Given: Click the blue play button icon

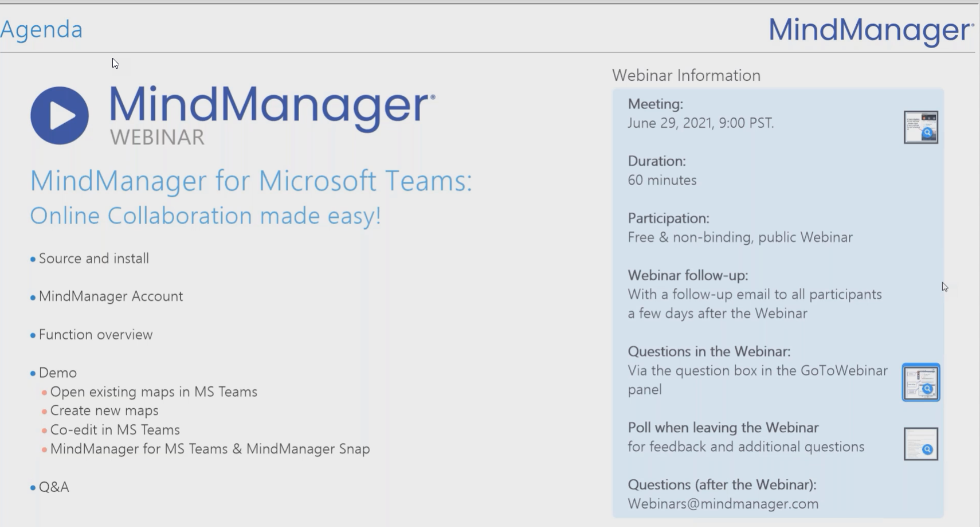Looking at the screenshot, I should pyautogui.click(x=60, y=115).
